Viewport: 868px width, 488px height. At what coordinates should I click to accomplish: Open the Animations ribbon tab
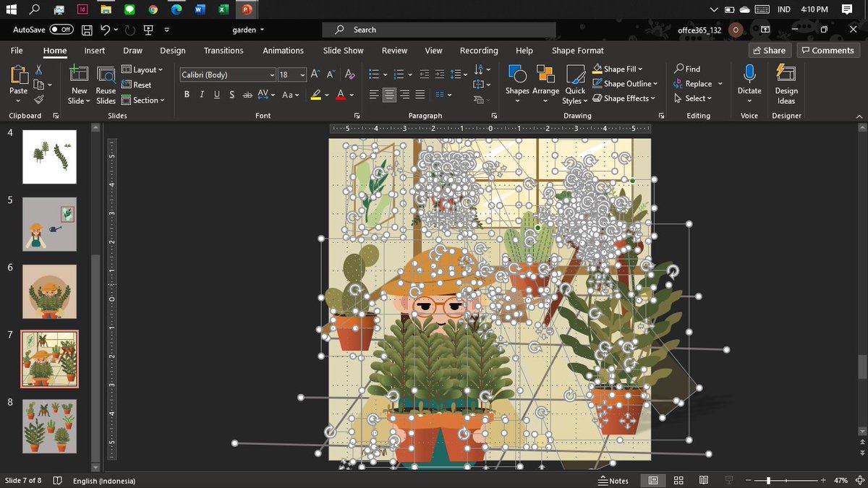[x=283, y=51]
